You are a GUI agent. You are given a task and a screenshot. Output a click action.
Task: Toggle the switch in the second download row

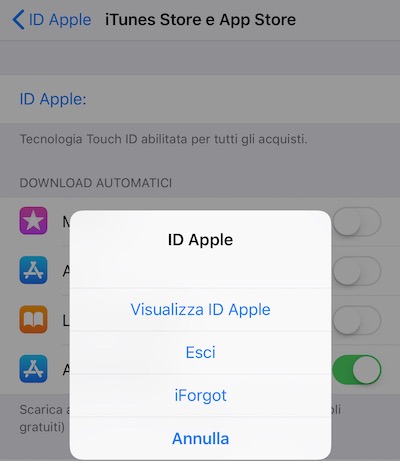coord(357,271)
